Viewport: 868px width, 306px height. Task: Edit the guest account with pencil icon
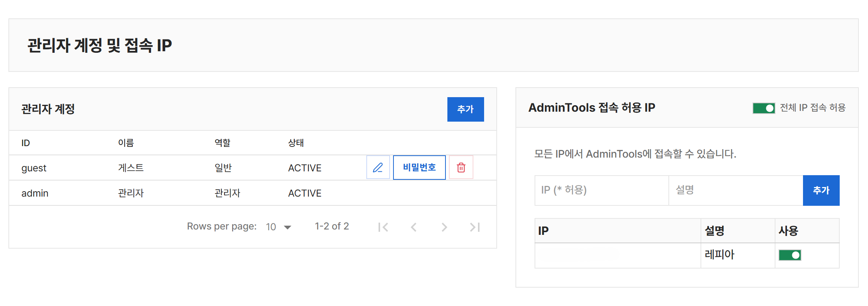pyautogui.click(x=378, y=168)
